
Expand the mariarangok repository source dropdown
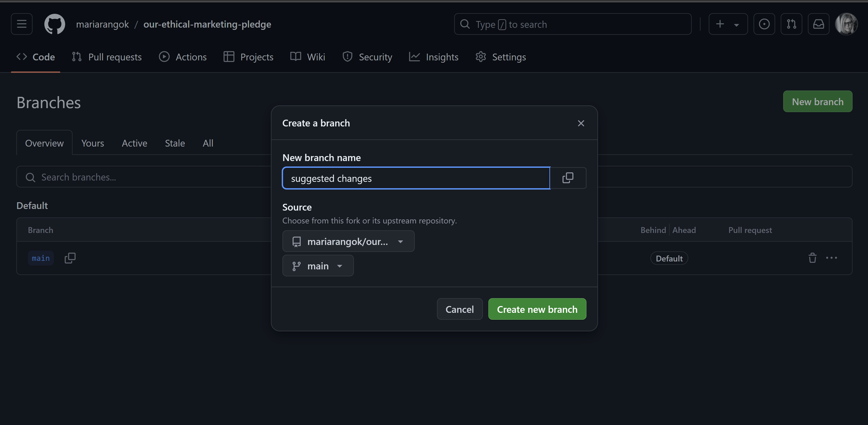348,241
